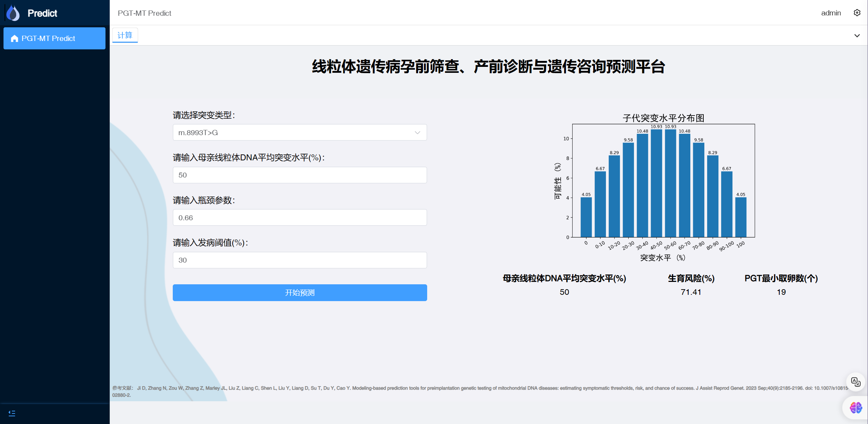Click the bottleneck parameter input 0.66

click(300, 218)
